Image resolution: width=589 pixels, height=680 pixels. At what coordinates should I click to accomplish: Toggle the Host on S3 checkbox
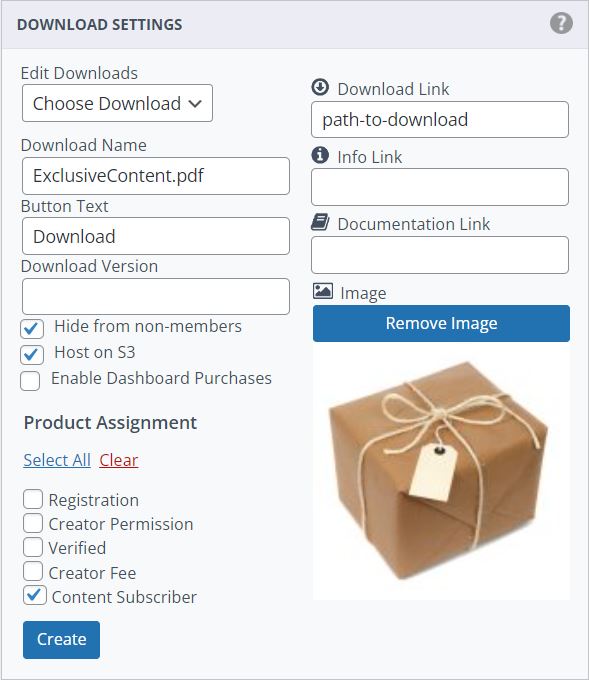(32, 354)
